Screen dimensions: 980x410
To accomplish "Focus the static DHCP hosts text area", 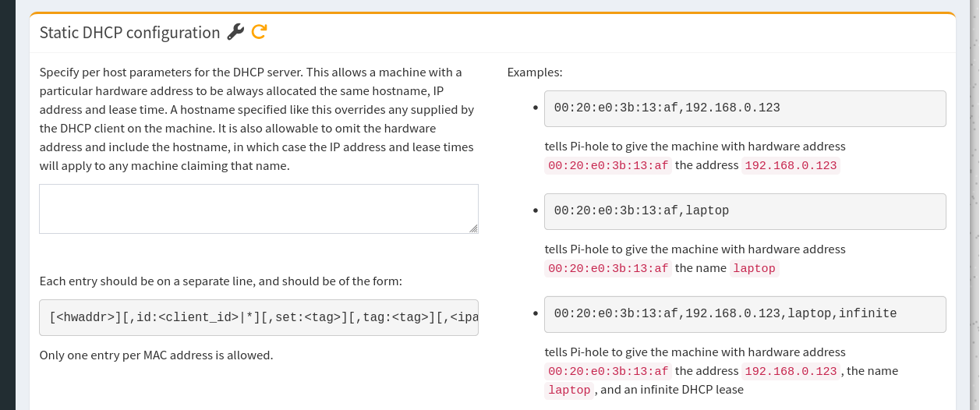I will [258, 208].
